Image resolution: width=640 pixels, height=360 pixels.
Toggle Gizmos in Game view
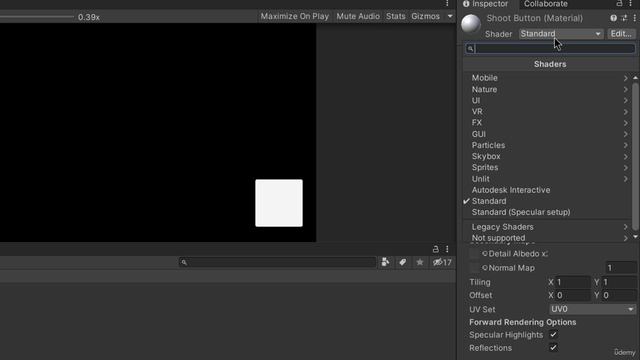[425, 16]
